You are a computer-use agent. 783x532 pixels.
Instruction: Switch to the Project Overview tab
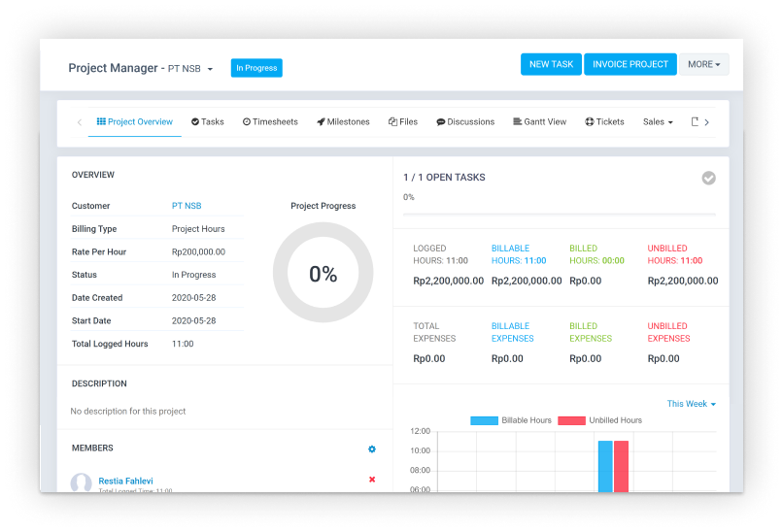(x=135, y=121)
